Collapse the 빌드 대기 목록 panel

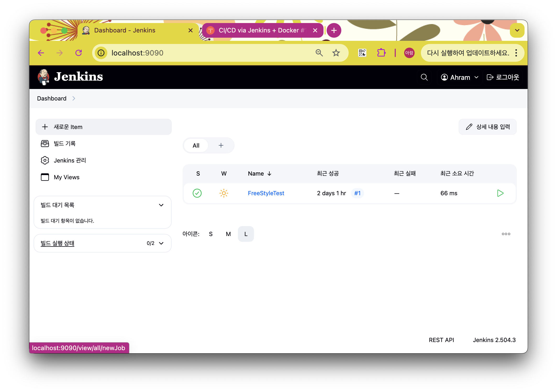click(x=161, y=205)
